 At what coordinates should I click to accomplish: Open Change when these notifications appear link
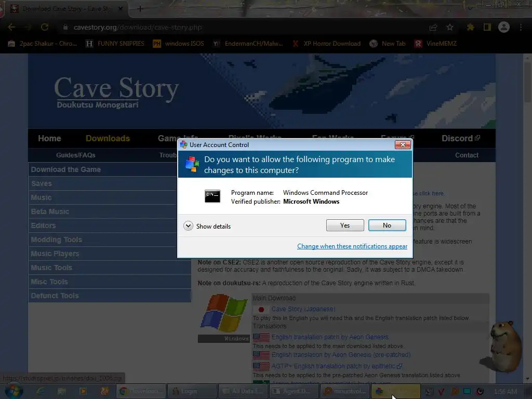[x=352, y=246]
